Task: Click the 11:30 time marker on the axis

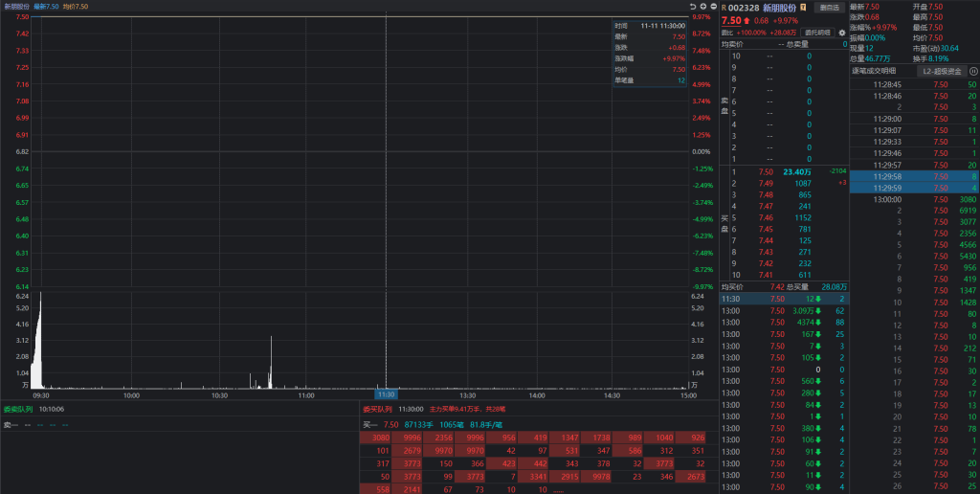Action: pos(386,394)
